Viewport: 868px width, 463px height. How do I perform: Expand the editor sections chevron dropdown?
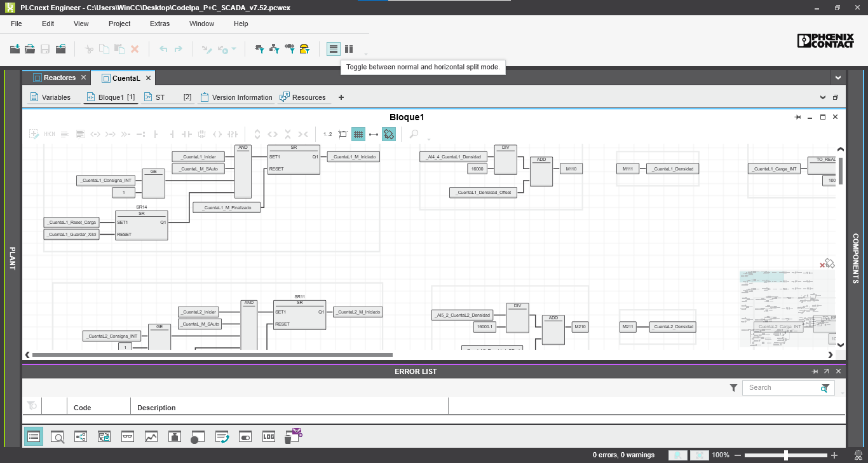[823, 97]
